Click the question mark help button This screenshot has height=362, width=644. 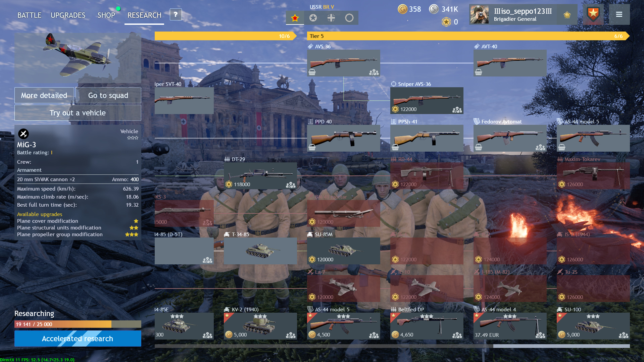click(176, 14)
